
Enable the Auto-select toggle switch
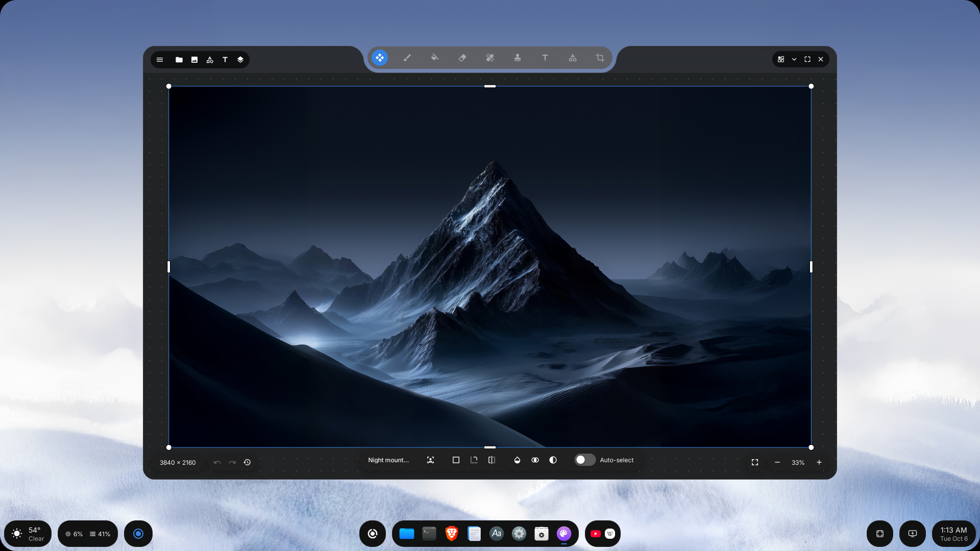pyautogui.click(x=585, y=460)
